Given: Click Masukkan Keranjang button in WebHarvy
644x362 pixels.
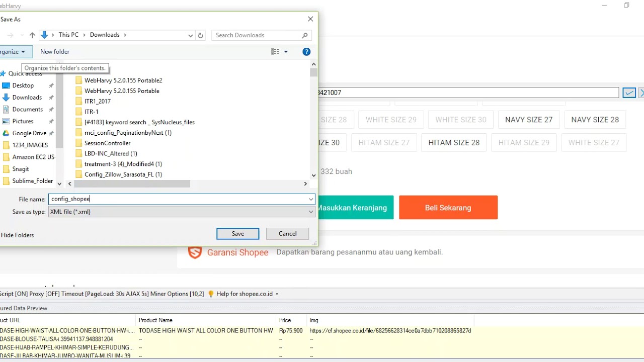Looking at the screenshot, I should tap(355, 208).
